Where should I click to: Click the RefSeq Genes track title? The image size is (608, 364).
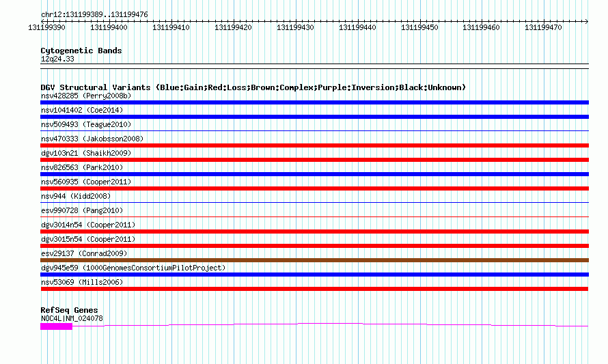69,310
